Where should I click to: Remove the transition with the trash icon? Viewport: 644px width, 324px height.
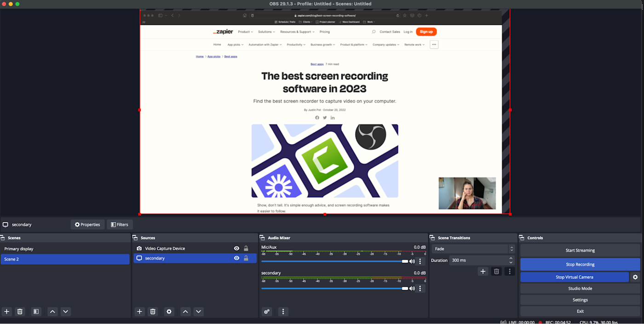496,272
